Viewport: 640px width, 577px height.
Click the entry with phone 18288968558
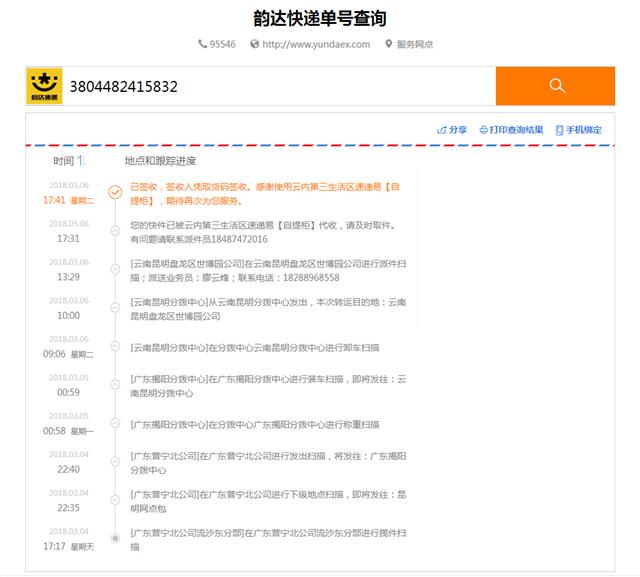[x=268, y=271]
